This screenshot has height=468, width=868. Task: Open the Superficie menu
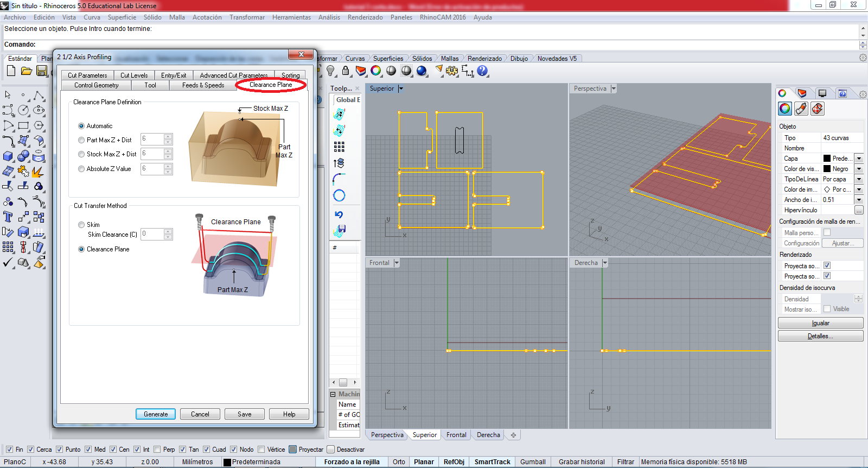coord(122,17)
